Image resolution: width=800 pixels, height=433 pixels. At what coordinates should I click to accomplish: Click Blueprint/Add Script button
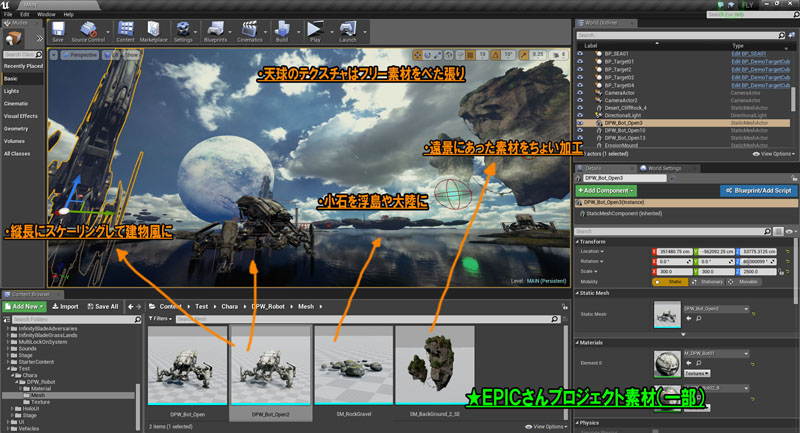759,190
